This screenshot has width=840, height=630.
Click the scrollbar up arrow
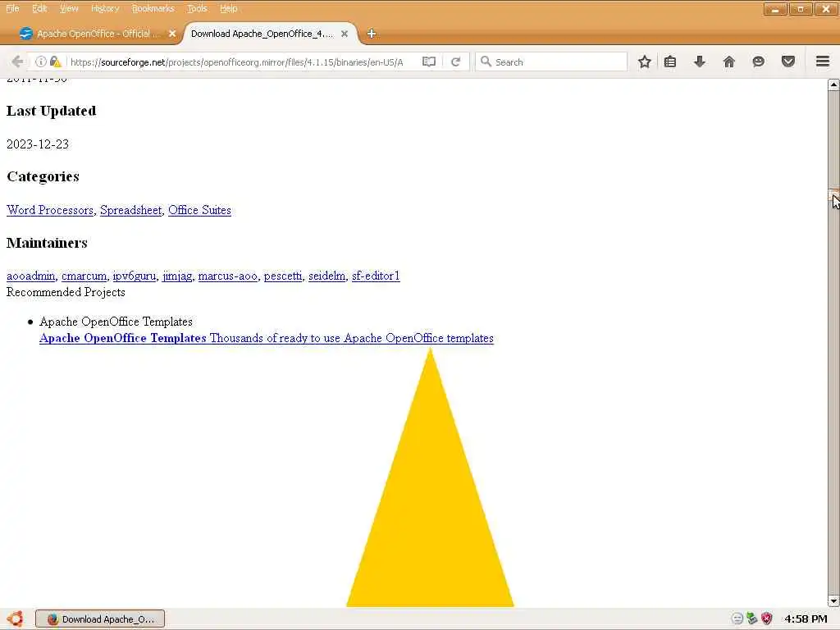[x=833, y=84]
